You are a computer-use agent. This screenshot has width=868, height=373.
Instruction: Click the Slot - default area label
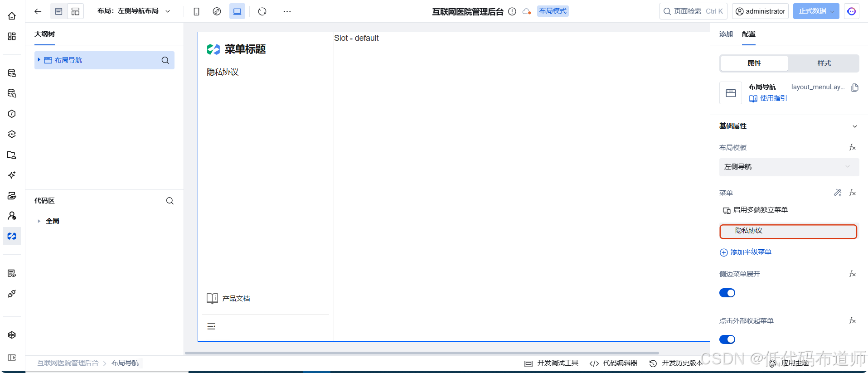click(356, 38)
